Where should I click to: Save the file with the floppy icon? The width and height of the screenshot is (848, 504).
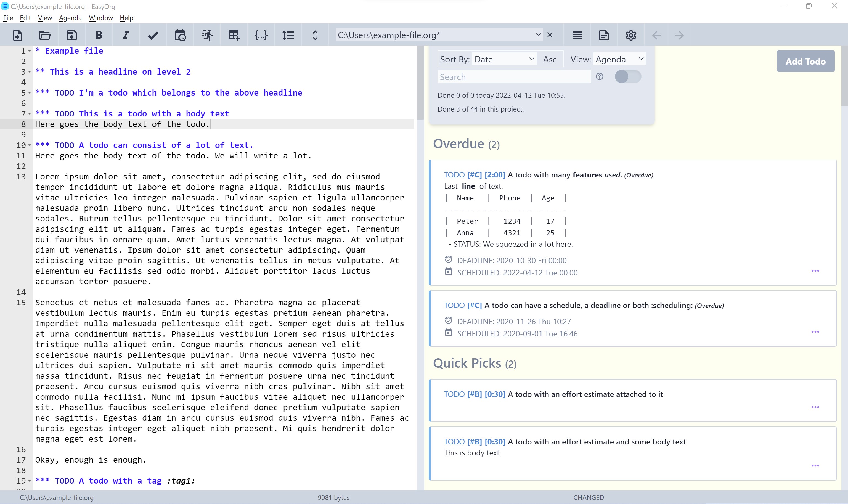72,35
